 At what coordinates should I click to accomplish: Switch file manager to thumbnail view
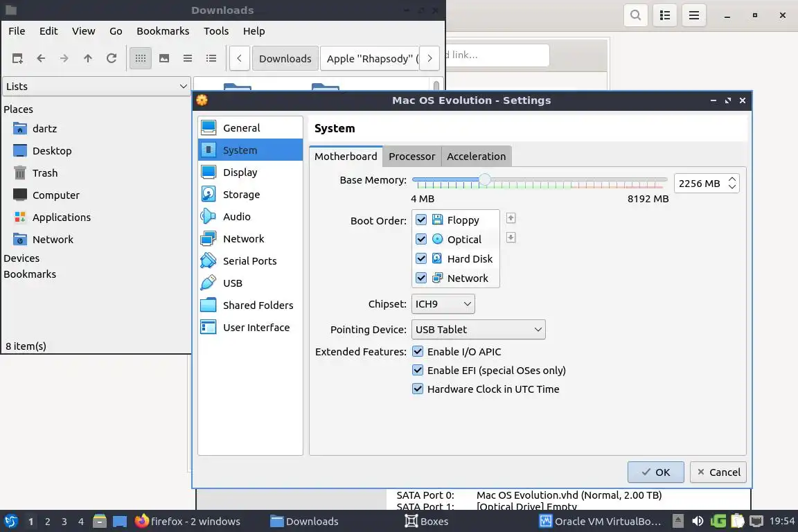click(x=164, y=58)
